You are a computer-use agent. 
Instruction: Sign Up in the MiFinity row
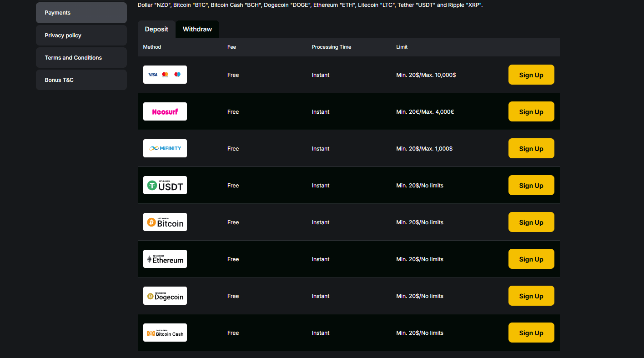[x=531, y=149]
